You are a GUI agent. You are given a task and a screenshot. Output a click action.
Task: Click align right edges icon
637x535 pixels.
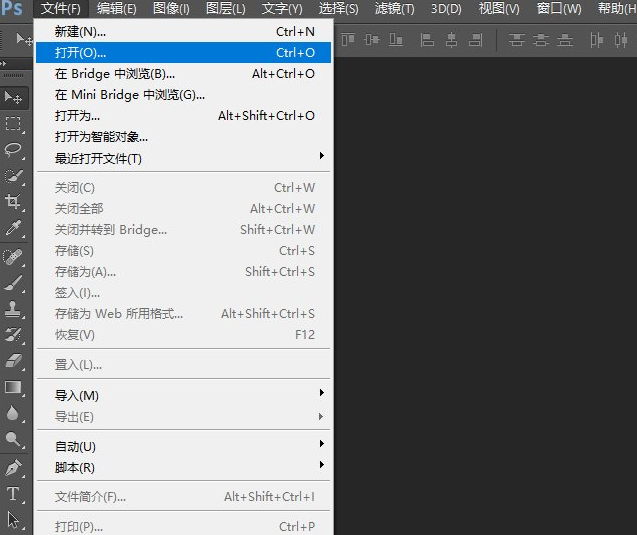[x=475, y=40]
